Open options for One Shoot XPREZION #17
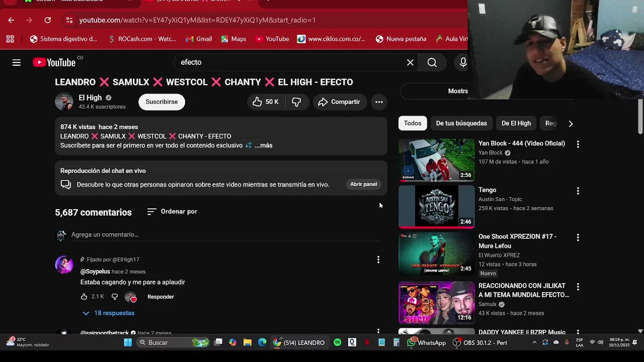The height and width of the screenshot is (362, 644). point(578,237)
